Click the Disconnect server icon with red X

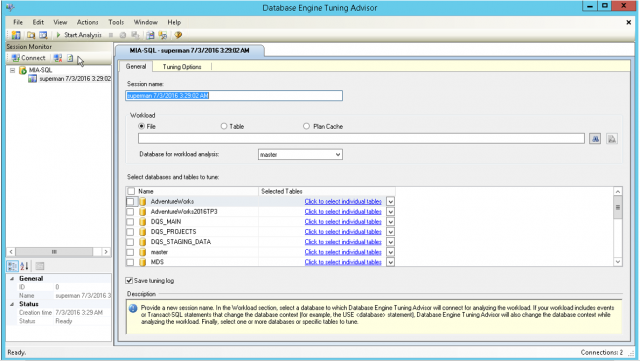pos(58,58)
